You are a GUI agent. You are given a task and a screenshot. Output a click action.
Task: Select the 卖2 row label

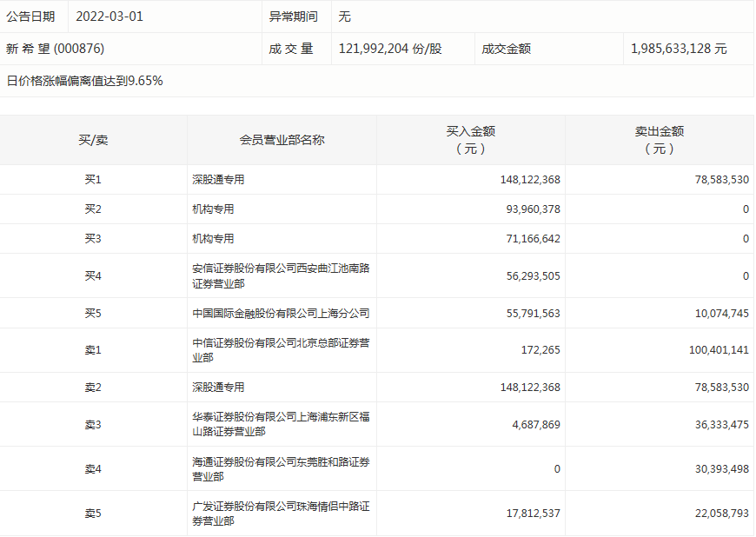pos(93,388)
